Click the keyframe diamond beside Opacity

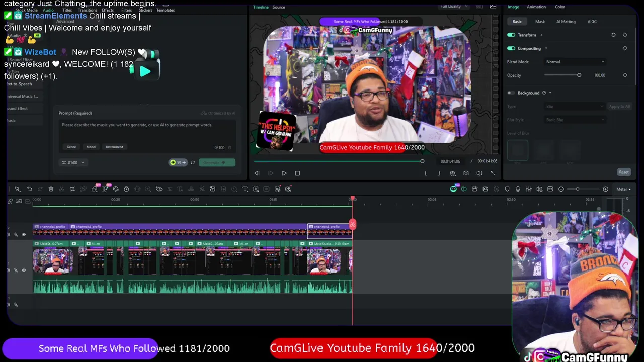click(x=625, y=75)
